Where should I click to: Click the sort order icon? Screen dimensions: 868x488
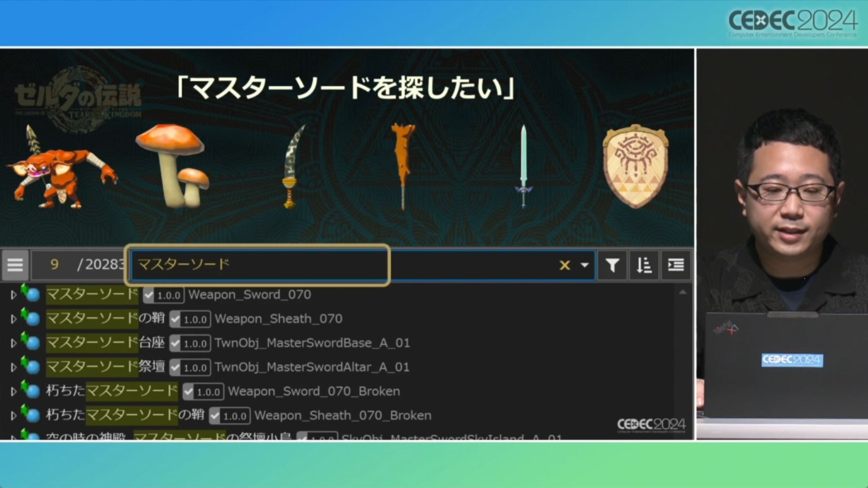[644, 265]
